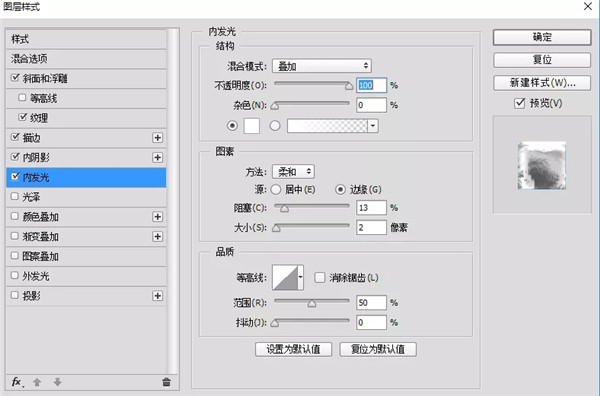The width and height of the screenshot is (600, 396).
Task: Open the 方法 technique dropdown
Action: pyautogui.click(x=293, y=172)
